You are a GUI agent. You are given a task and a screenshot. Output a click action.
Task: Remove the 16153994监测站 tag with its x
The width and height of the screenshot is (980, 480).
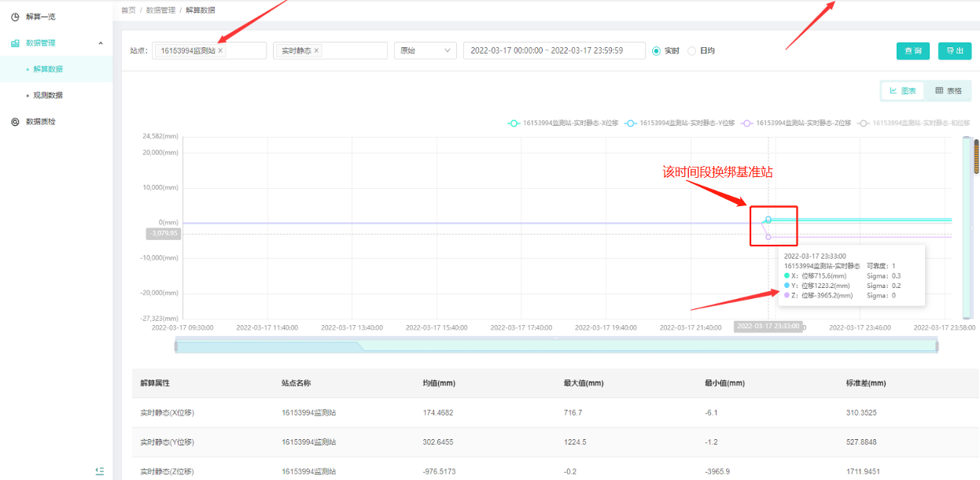tap(220, 50)
